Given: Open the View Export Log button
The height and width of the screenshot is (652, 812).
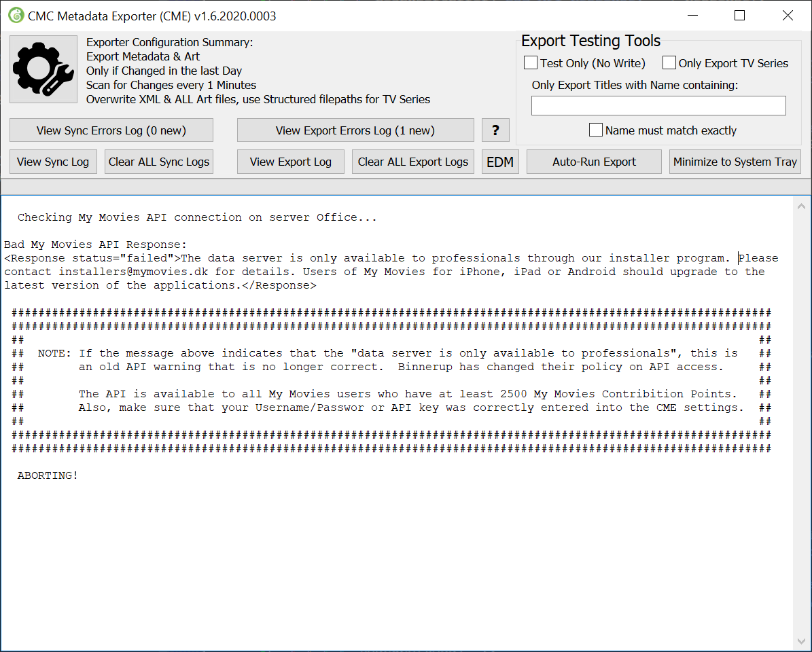Looking at the screenshot, I should pos(291,162).
